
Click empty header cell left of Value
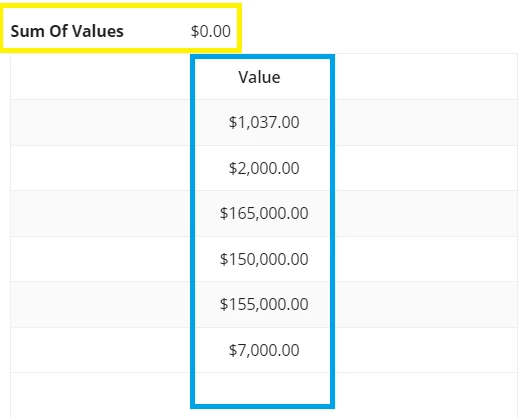tap(100, 76)
